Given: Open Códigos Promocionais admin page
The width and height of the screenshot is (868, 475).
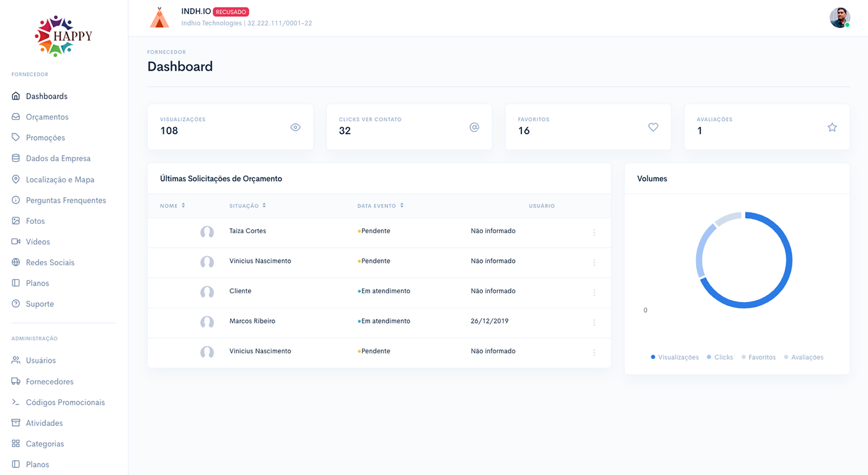Looking at the screenshot, I should pos(65,402).
